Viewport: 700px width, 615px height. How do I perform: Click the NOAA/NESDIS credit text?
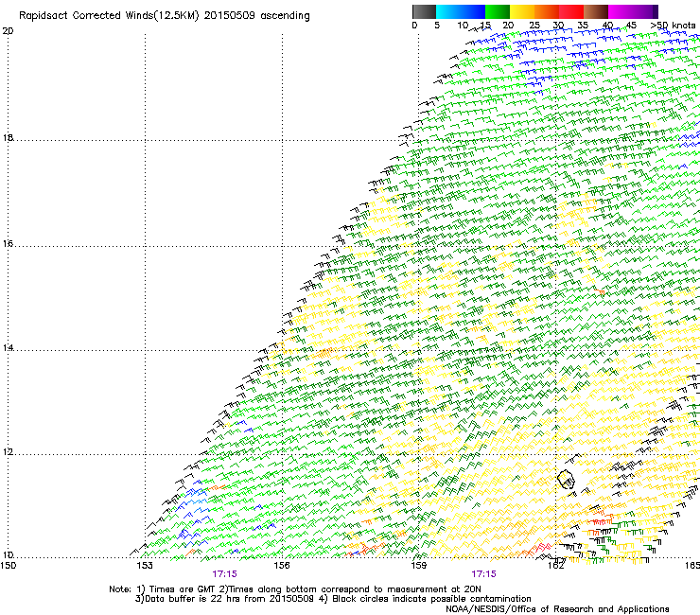point(557,609)
